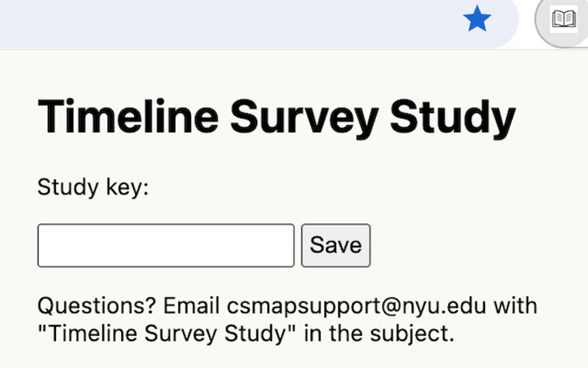Image resolution: width=588 pixels, height=368 pixels.
Task: Submit the study key with the Save button
Action: [336, 245]
